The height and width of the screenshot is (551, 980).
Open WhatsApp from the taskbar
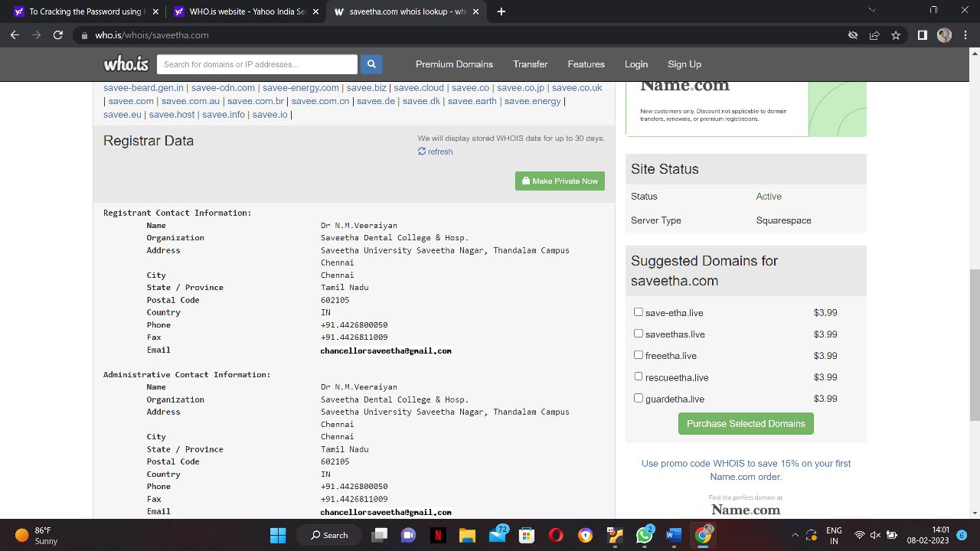(644, 535)
